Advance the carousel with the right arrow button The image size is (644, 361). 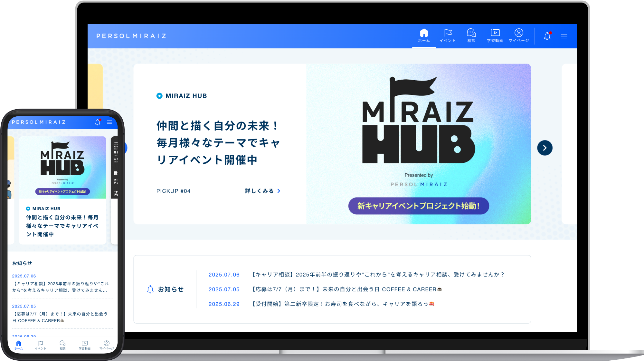coord(545,148)
